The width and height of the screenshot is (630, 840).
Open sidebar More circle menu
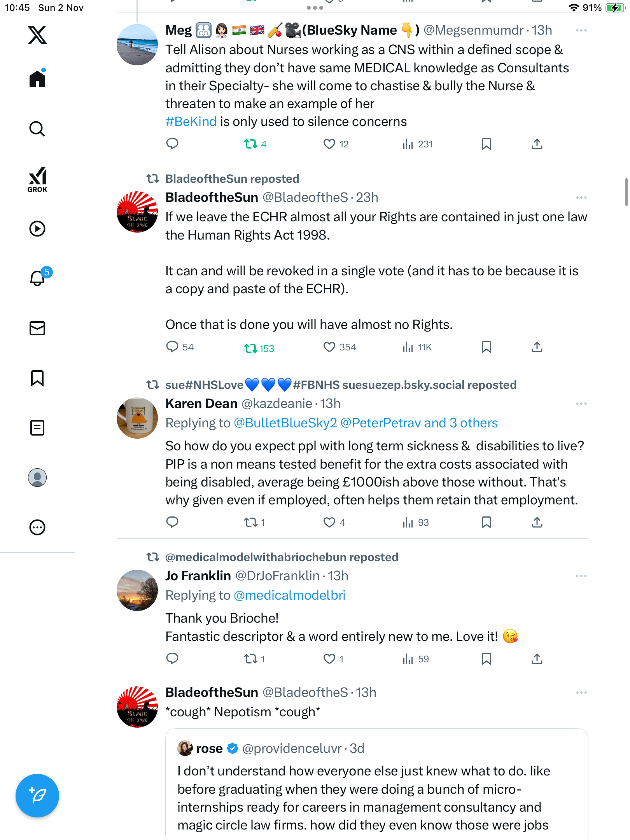[37, 527]
